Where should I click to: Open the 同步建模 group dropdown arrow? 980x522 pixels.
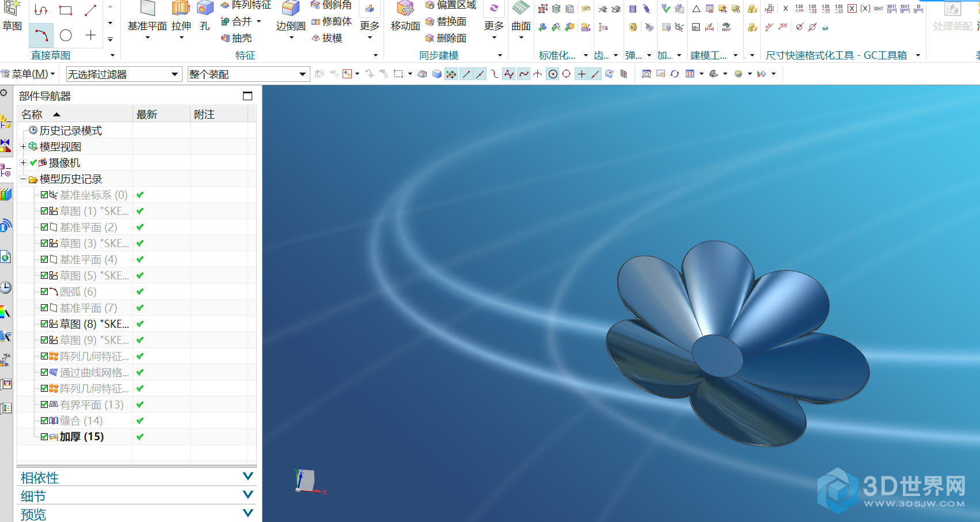pos(500,55)
